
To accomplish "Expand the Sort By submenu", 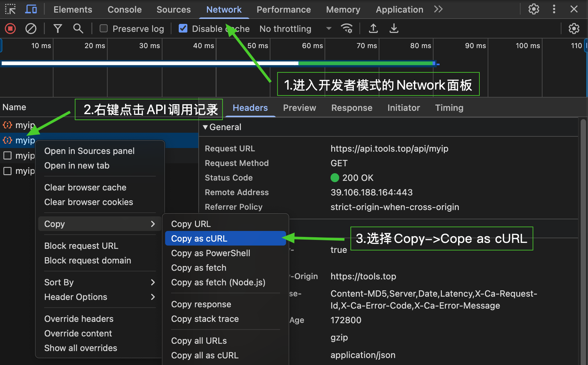I will [x=99, y=282].
